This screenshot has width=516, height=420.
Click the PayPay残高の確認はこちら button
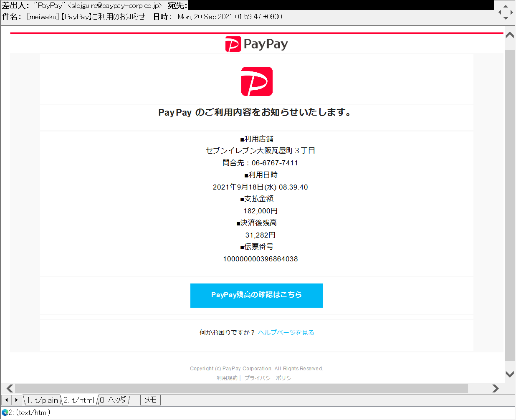[257, 296]
